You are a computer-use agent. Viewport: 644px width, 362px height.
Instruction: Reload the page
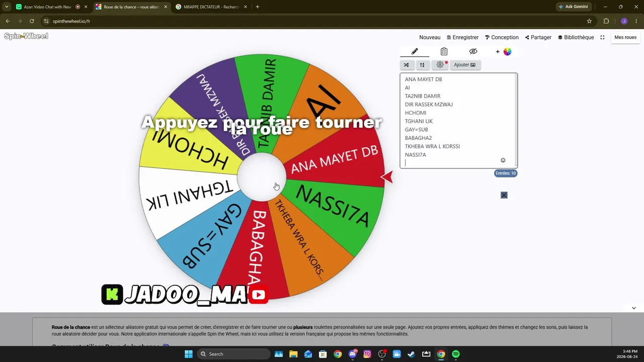pos(32,21)
